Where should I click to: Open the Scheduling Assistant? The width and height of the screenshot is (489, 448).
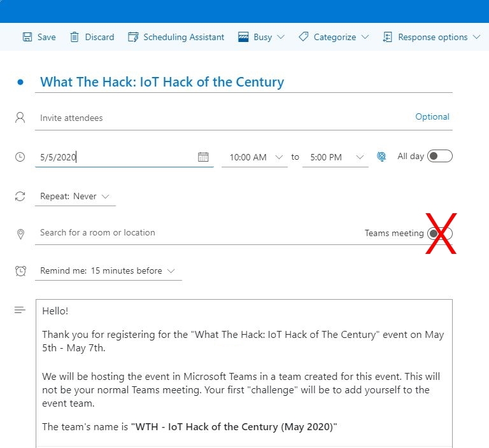[x=176, y=37]
